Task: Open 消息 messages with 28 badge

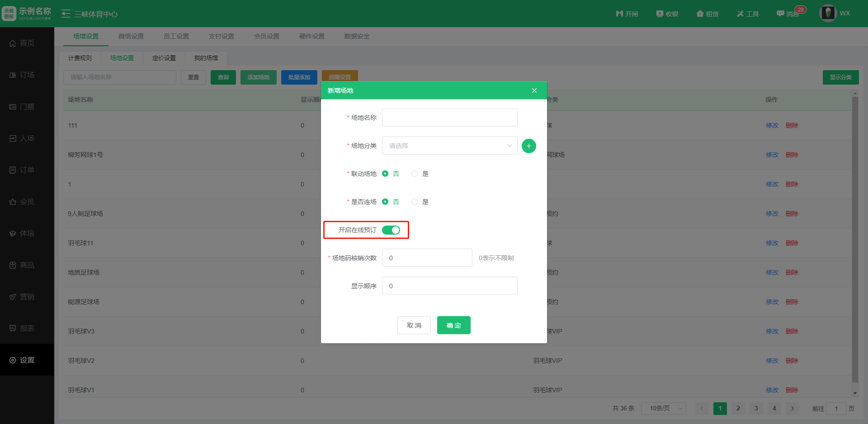Action: click(788, 14)
